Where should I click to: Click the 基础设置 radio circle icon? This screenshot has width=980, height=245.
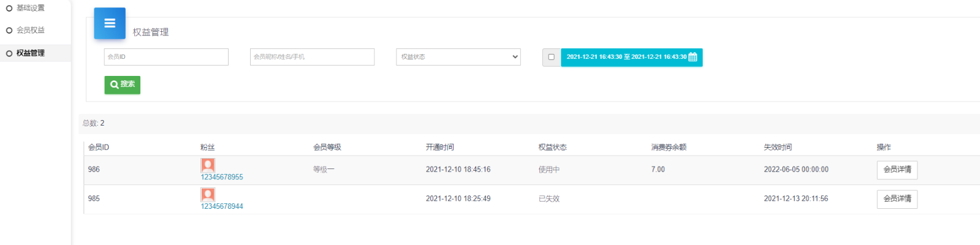[x=9, y=9]
